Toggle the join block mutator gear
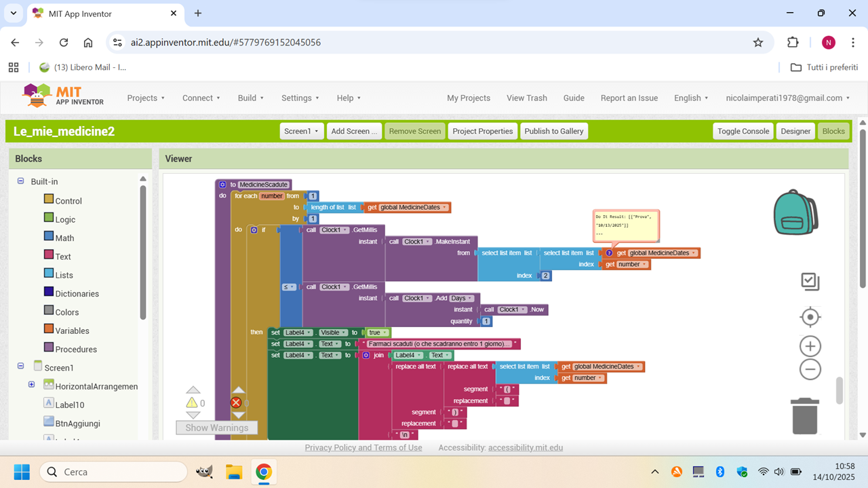The width and height of the screenshot is (868, 488). [x=366, y=355]
